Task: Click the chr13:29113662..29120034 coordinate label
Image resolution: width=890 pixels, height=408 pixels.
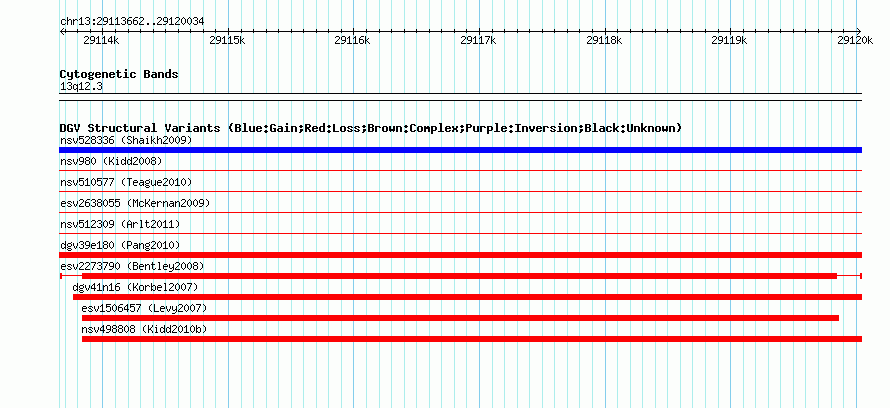Action: 132,22
